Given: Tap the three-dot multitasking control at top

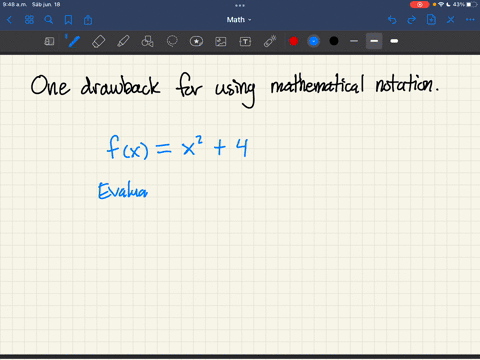Looking at the screenshot, I should click(x=240, y=5).
